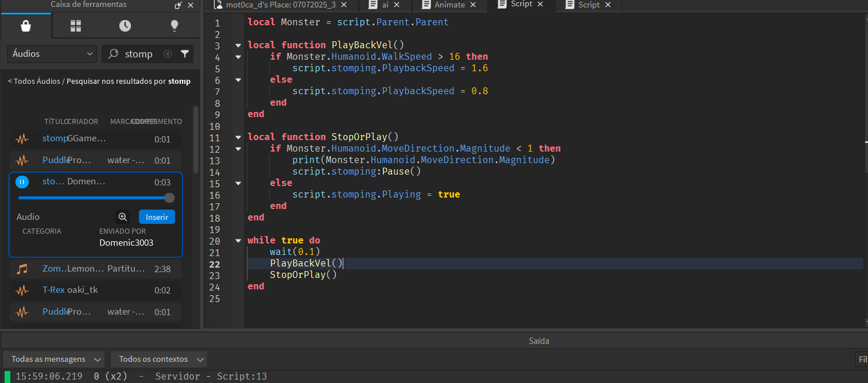This screenshot has width=868, height=383.
Task: Expand the 'Todos os contextos' dropdown
Action: [x=159, y=359]
